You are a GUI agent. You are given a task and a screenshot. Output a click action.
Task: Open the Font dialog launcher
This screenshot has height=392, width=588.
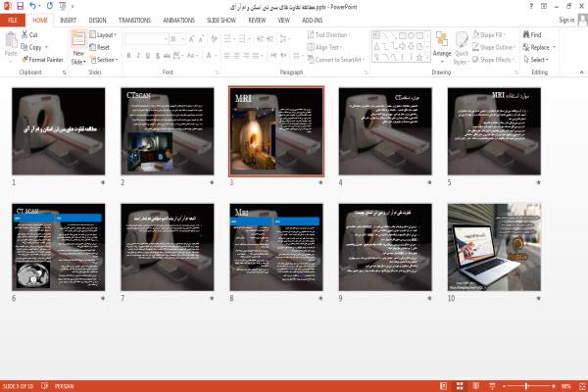tap(217, 73)
